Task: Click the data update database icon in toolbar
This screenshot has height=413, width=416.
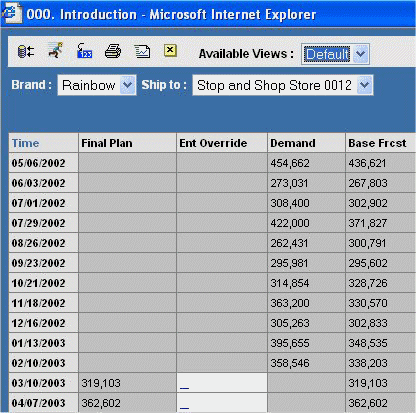Action: tap(26, 52)
